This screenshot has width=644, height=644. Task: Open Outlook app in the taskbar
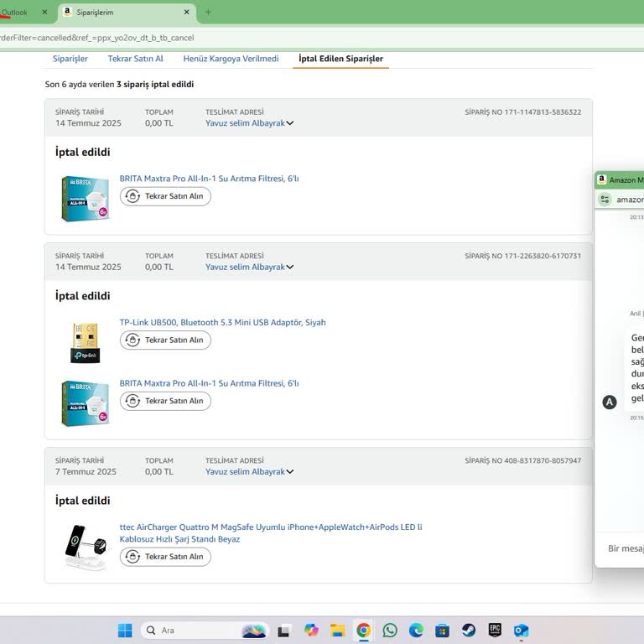[x=521, y=631]
